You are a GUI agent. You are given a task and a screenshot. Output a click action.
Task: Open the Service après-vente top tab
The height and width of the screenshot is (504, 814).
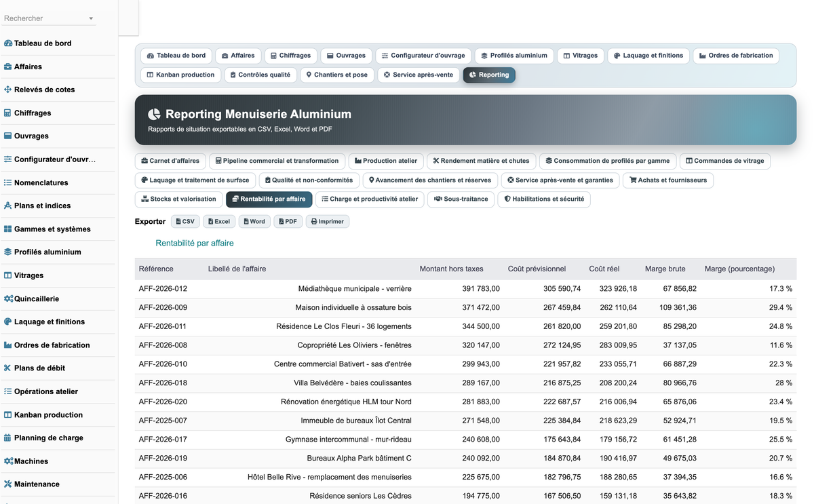coord(419,75)
